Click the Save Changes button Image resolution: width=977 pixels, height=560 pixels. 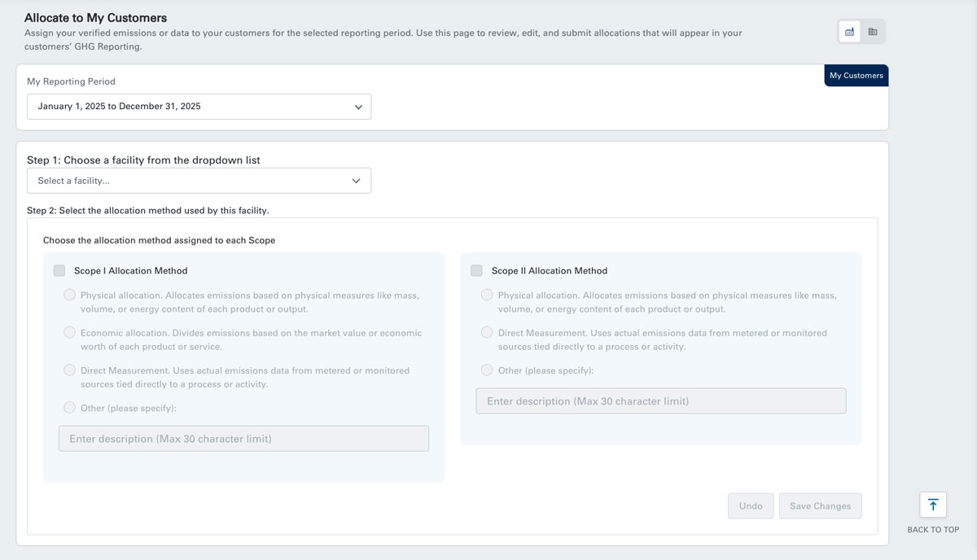(820, 505)
